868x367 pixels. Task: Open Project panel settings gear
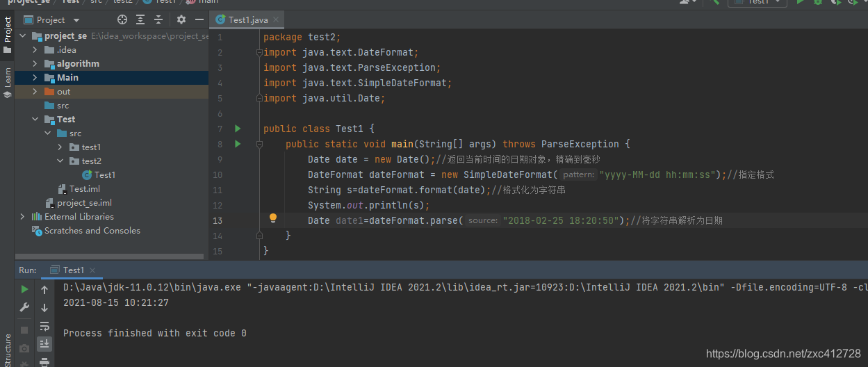pyautogui.click(x=181, y=20)
